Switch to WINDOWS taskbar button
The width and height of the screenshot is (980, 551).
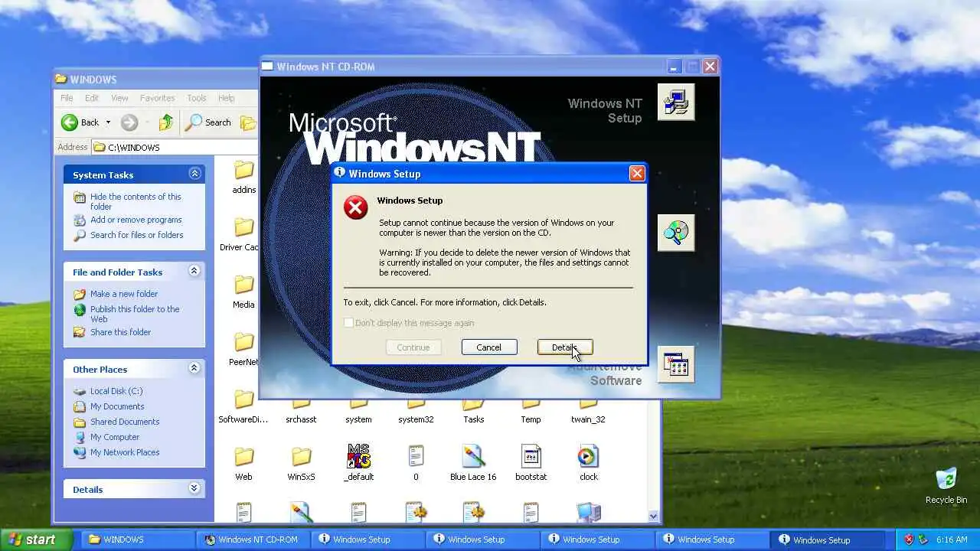pyautogui.click(x=136, y=540)
